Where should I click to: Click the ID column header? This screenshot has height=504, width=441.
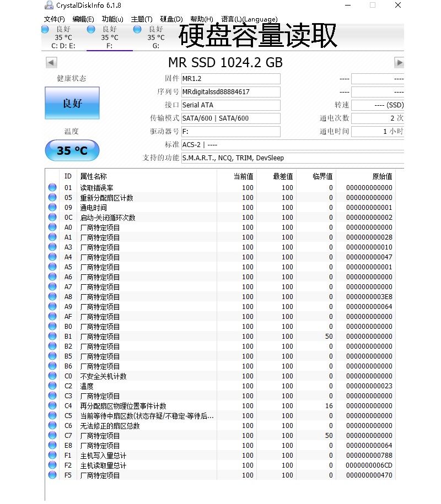[68, 176]
